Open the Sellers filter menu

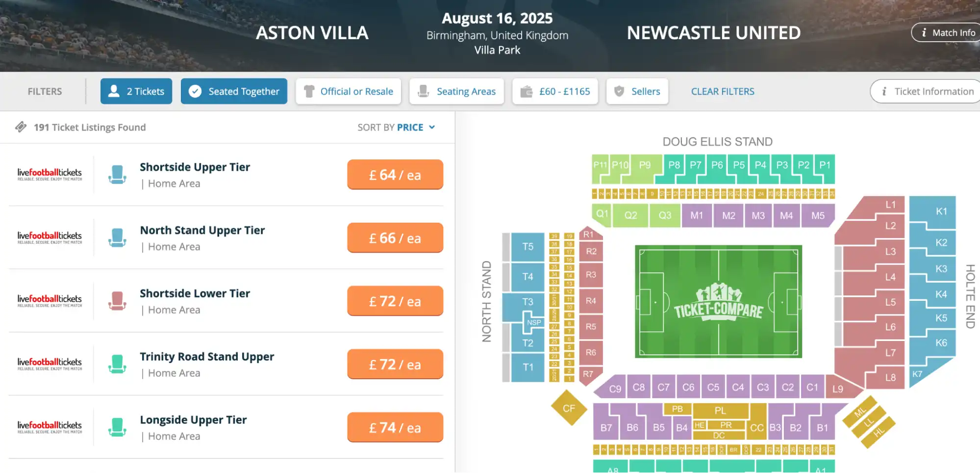pyautogui.click(x=637, y=91)
